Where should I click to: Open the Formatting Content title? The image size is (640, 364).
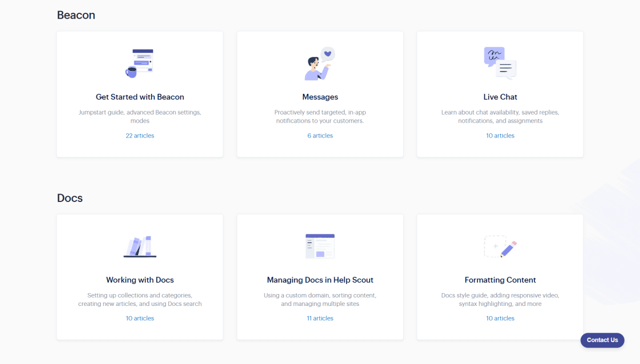500,280
